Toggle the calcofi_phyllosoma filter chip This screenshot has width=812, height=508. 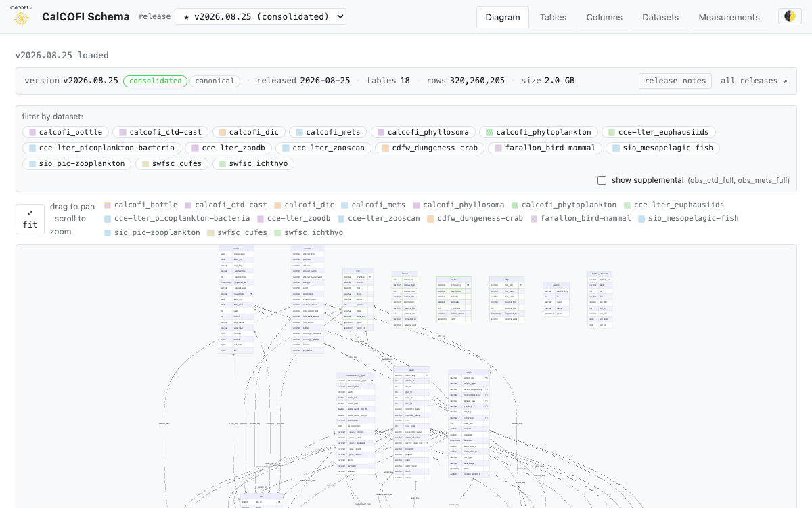(422, 132)
